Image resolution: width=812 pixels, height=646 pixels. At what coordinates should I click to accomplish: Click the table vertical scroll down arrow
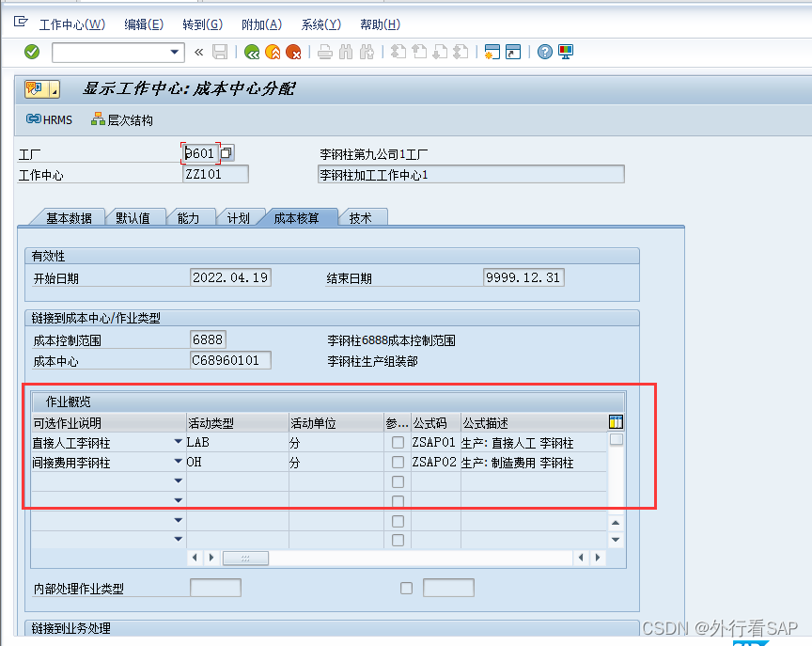coord(616,540)
